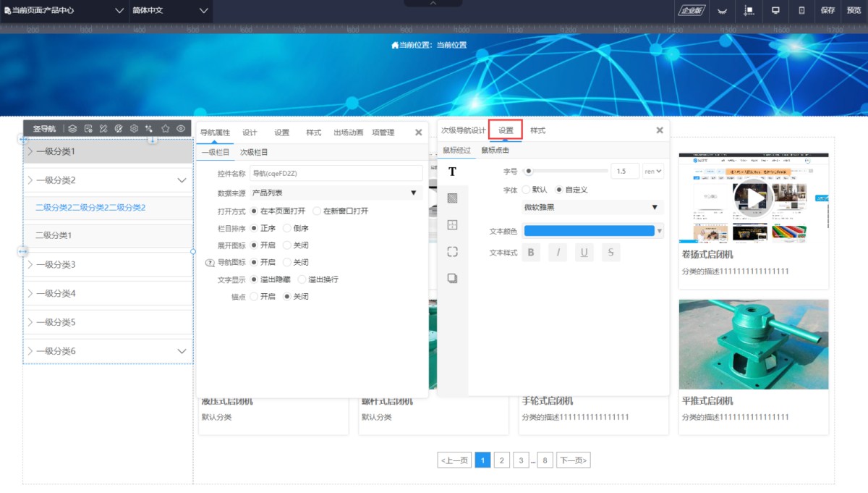Open the border settings icon in side strip

pyautogui.click(x=452, y=225)
